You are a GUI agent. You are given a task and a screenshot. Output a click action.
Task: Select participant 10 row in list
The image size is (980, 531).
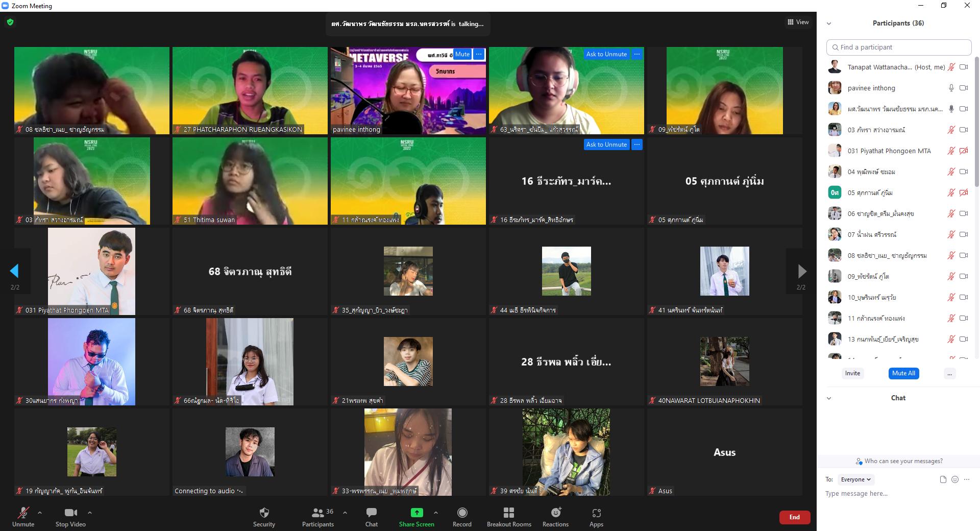click(898, 297)
